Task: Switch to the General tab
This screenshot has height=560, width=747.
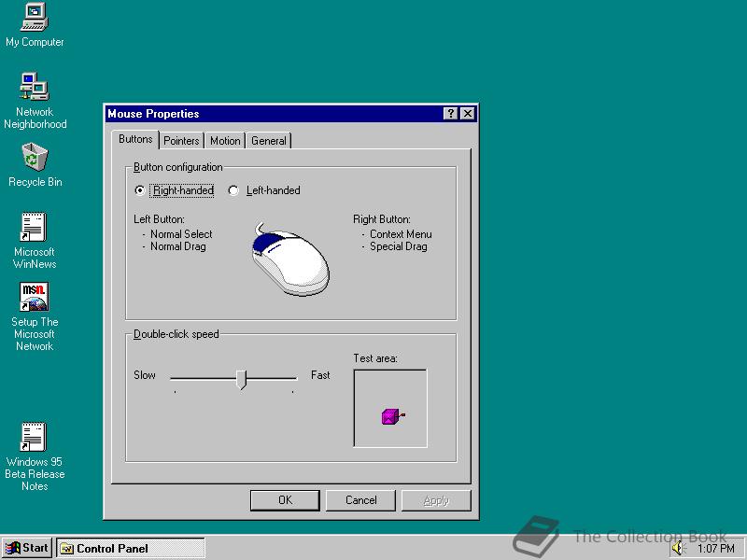Action: [x=269, y=141]
